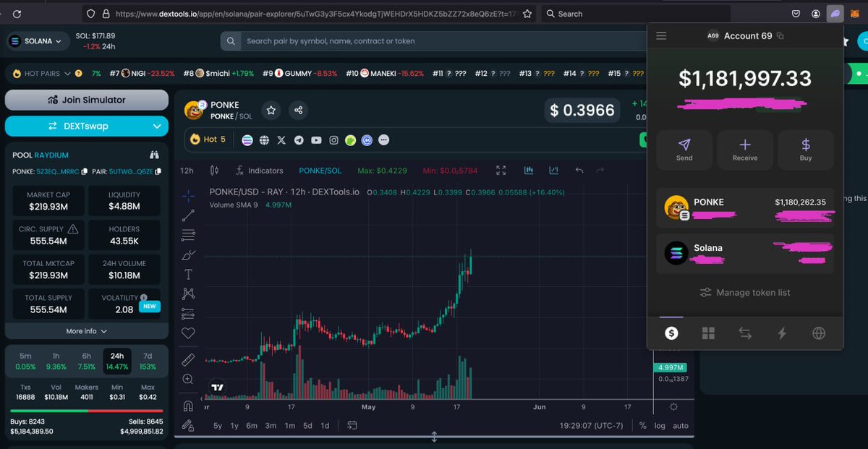Open the chart Indicators menu
Screen dimensions: 868x449
click(x=260, y=171)
